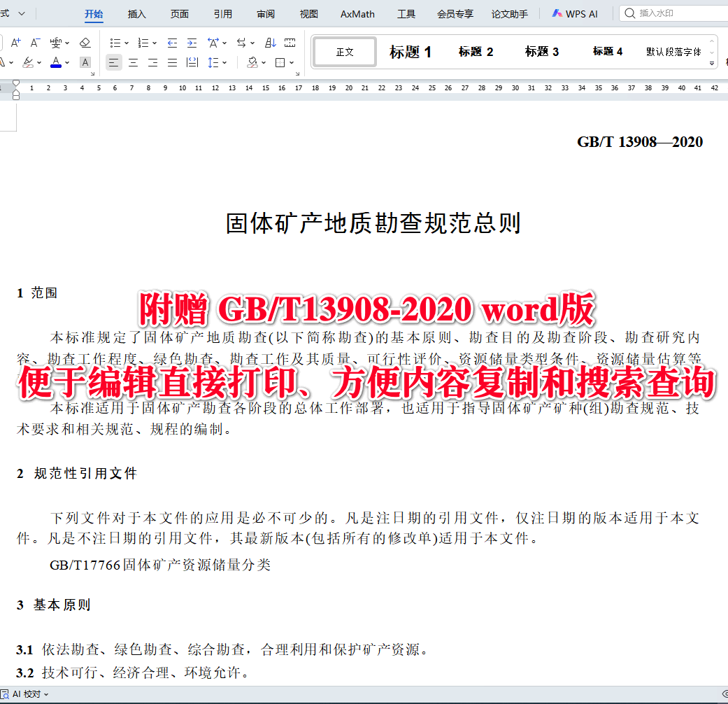
Task: Open phonetic guide dropdown arrow
Action: coord(67,43)
